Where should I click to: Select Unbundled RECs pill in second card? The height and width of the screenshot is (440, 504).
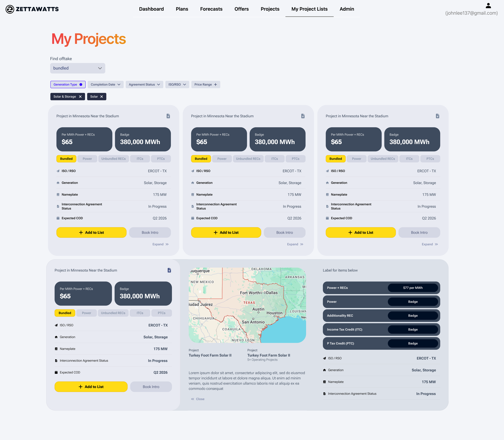[248, 159]
